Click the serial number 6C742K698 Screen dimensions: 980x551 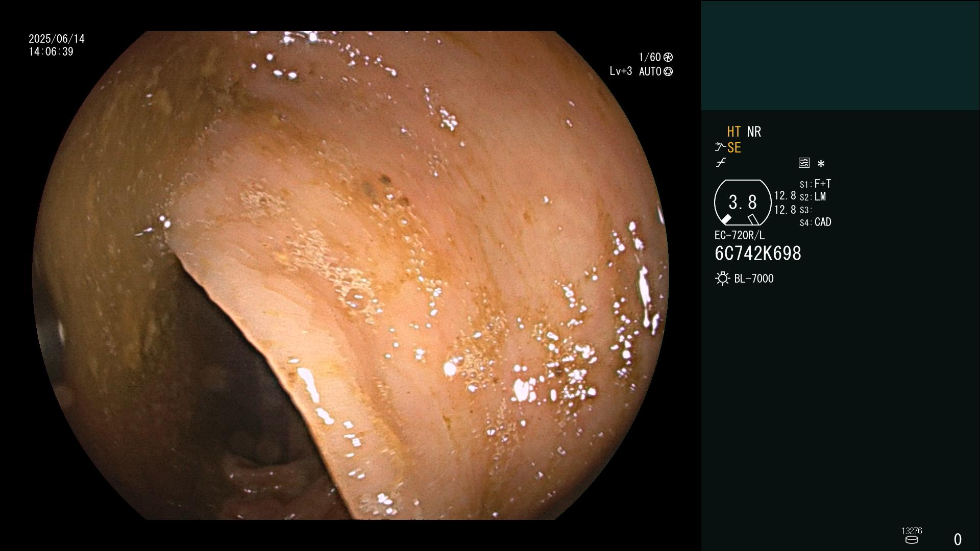[x=758, y=254]
